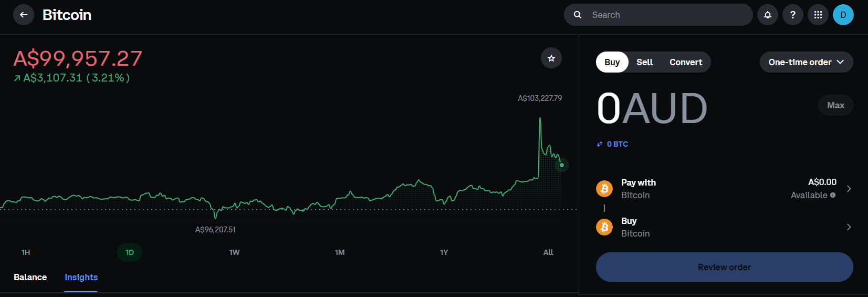Viewport: 868px width, 297px height.
Task: Switch chart to 1Y range
Action: tap(444, 252)
